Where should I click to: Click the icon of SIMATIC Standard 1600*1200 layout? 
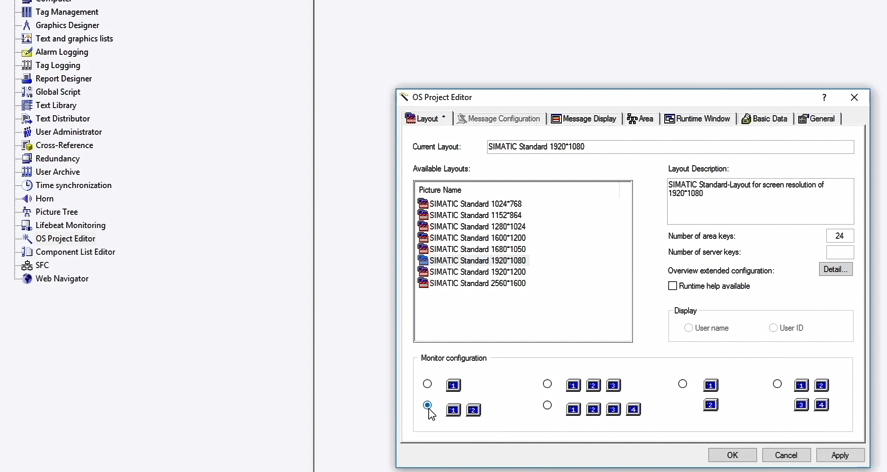pos(423,237)
